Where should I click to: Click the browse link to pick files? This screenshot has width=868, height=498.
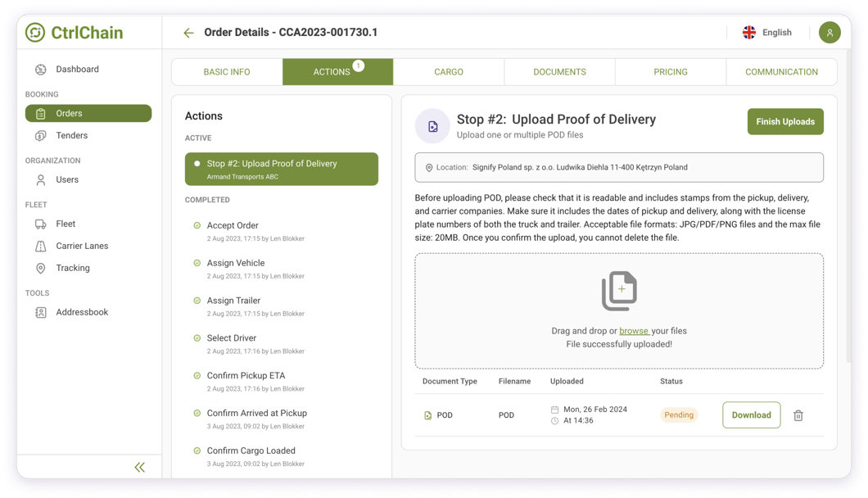[634, 331]
